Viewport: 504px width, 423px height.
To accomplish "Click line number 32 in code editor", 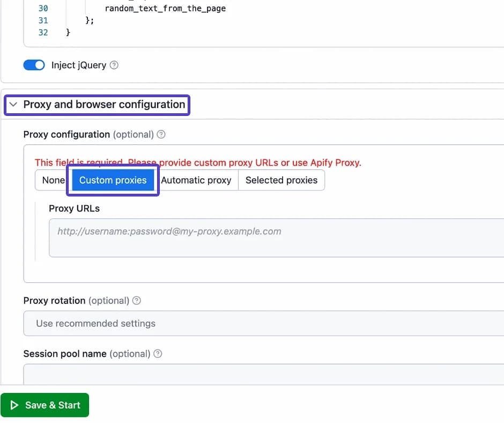I will pyautogui.click(x=43, y=32).
